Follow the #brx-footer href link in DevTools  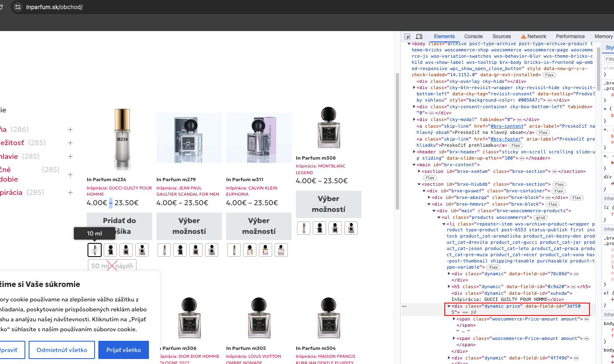[x=506, y=139]
